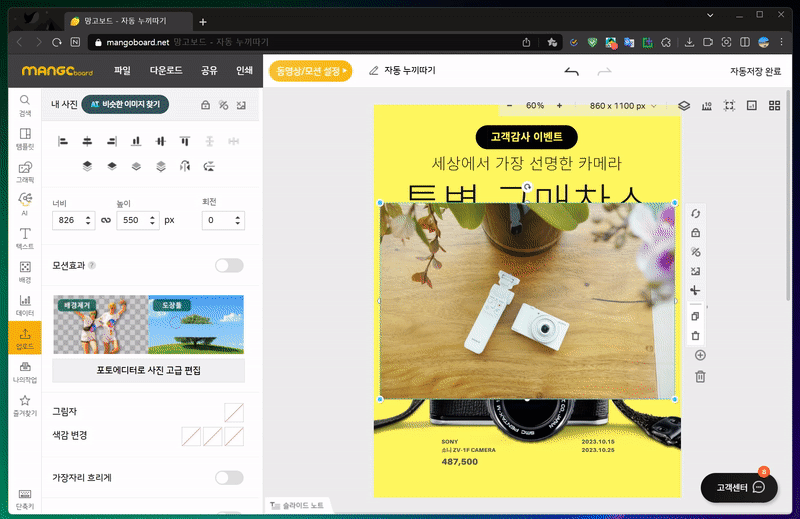The width and height of the screenshot is (800, 519).
Task: Send the image to the very back layer
Action: [160, 166]
